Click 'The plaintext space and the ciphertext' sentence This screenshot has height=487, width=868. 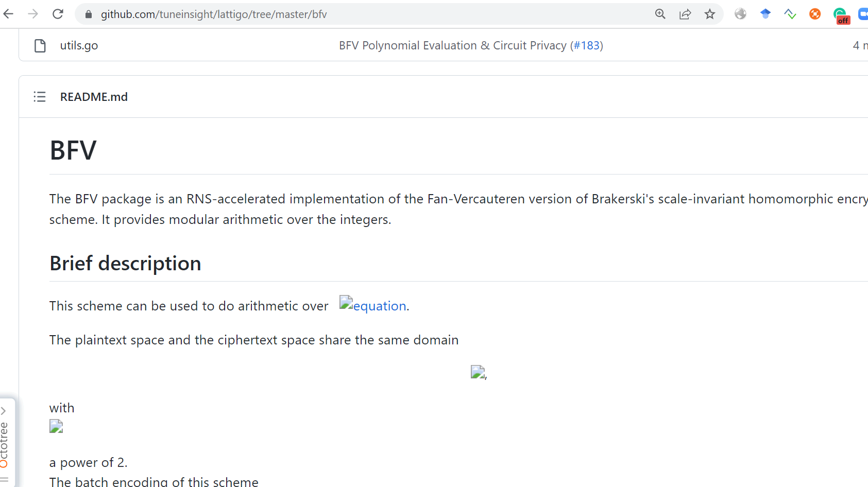254,340
